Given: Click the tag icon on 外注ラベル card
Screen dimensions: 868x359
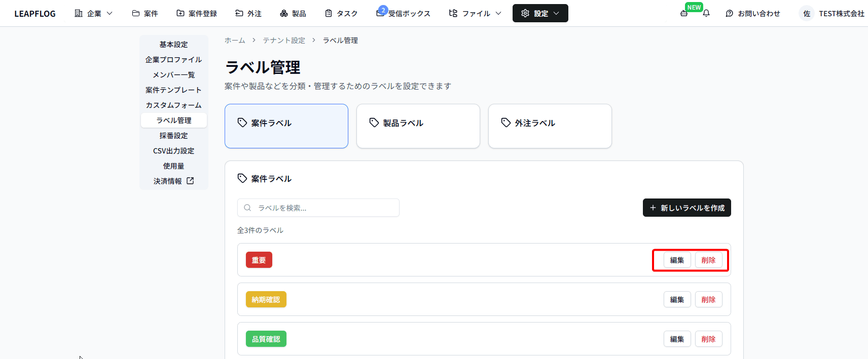Looking at the screenshot, I should 506,123.
